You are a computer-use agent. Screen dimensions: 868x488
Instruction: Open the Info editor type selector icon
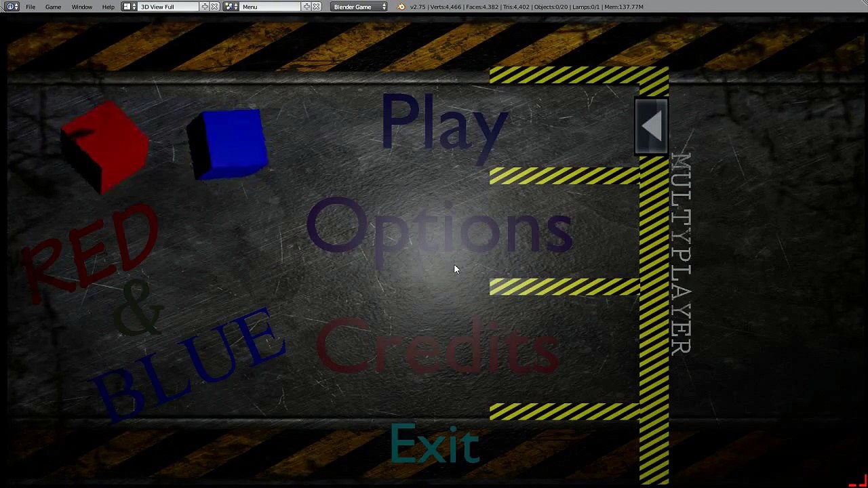tap(12, 7)
